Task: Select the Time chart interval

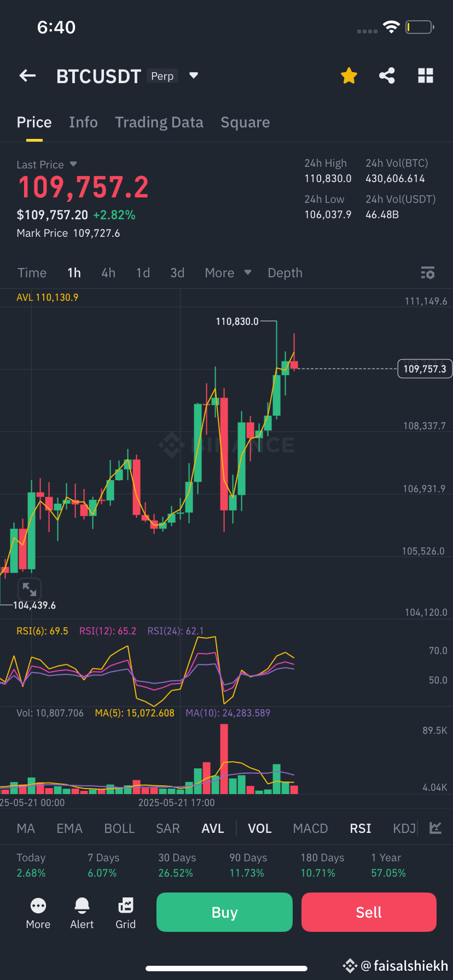Action: (32, 273)
